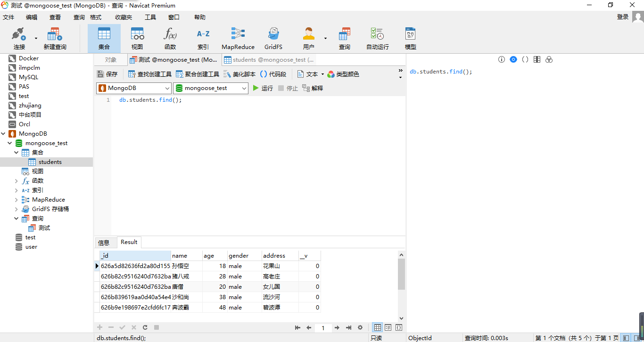Collapse the 集合 tree node
Image resolution: width=644 pixels, height=342 pixels.
click(17, 153)
